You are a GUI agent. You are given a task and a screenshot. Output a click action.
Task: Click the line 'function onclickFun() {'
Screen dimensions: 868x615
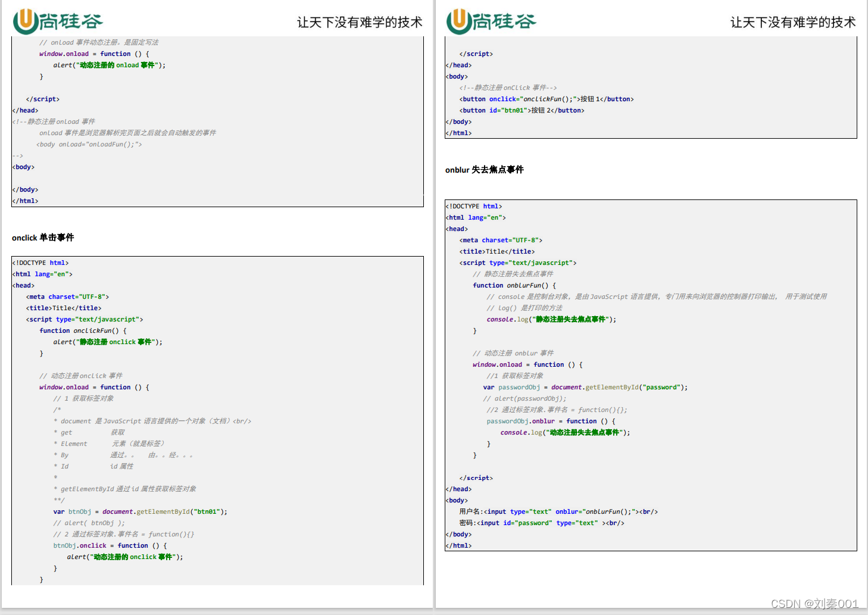[83, 330]
